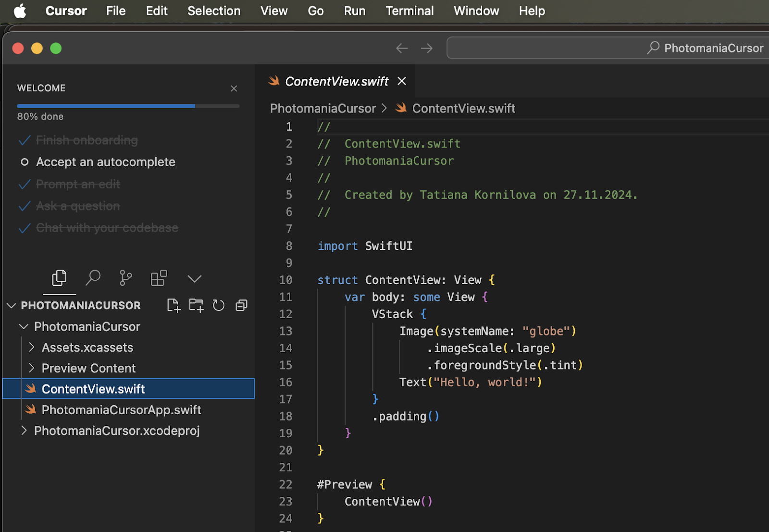Click ContentView.swift in breadcrumb
Viewport: 769px width, 532px height.
click(464, 108)
